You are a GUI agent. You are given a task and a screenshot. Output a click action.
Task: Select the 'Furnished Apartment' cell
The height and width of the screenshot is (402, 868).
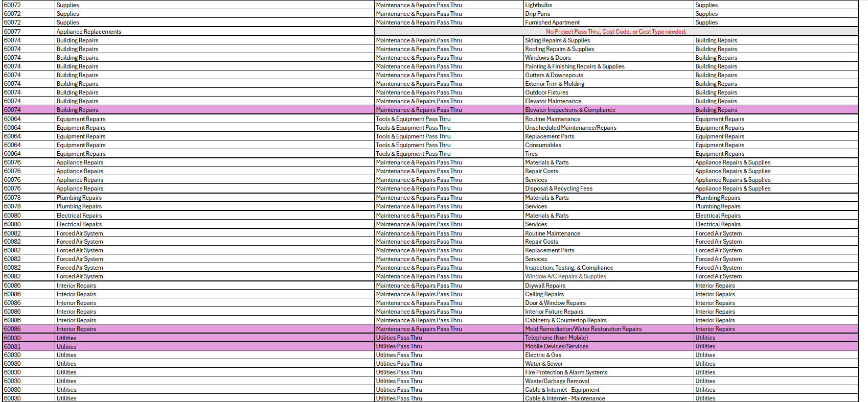[x=608, y=22]
